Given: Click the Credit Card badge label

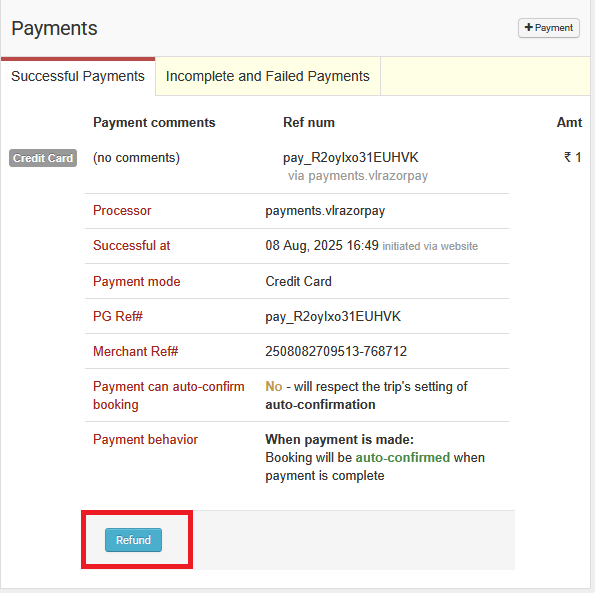Looking at the screenshot, I should pyautogui.click(x=43, y=158).
